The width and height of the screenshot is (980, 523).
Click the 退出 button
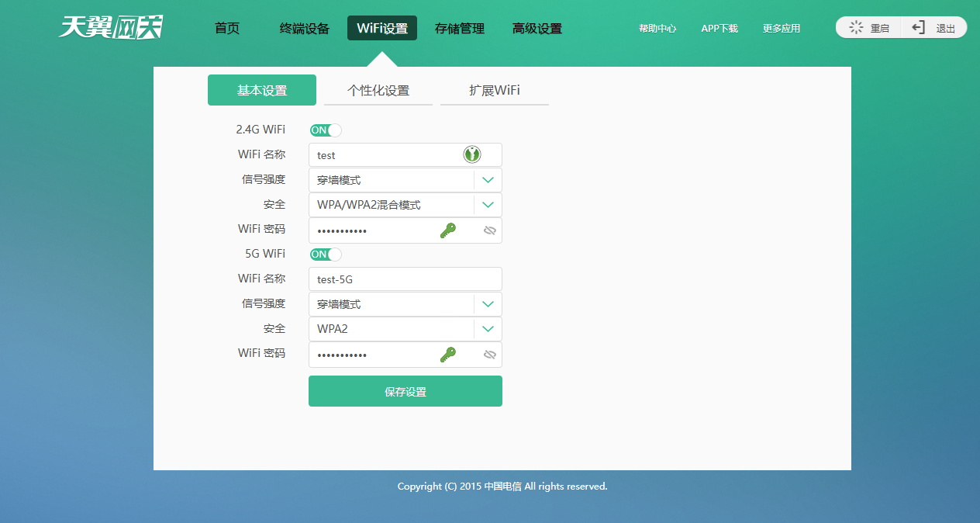tap(934, 28)
